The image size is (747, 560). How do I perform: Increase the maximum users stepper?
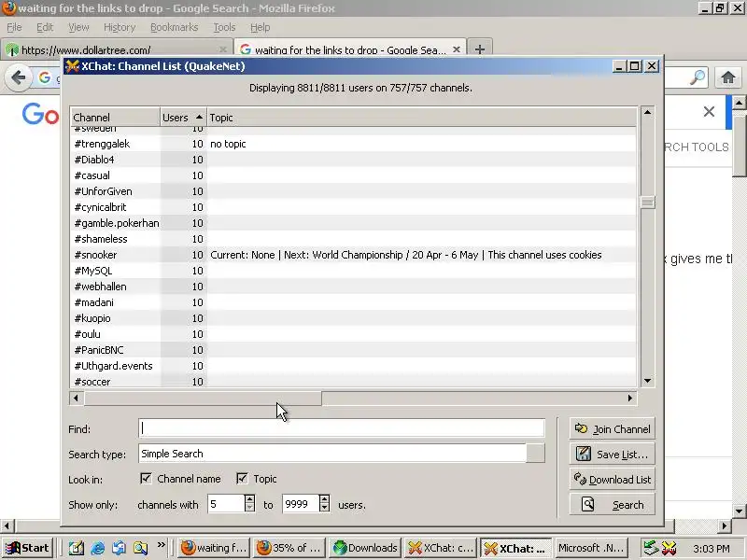(x=324, y=499)
